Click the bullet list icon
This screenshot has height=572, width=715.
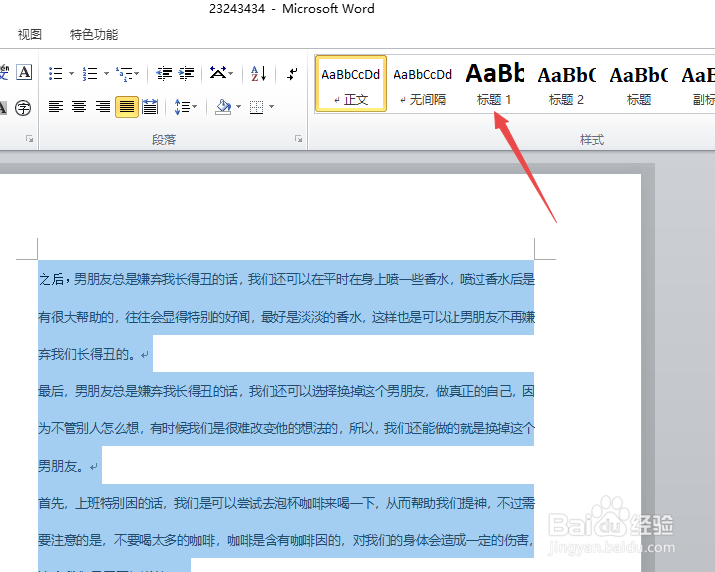(x=56, y=73)
